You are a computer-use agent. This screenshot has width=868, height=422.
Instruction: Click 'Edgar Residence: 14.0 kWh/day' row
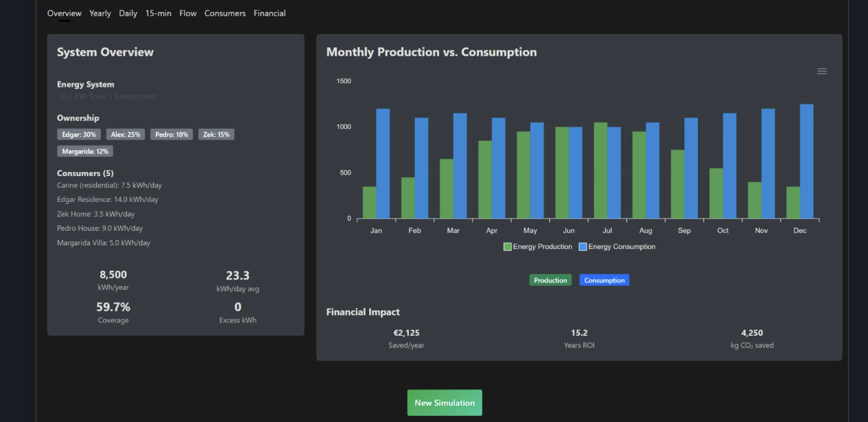(x=108, y=199)
